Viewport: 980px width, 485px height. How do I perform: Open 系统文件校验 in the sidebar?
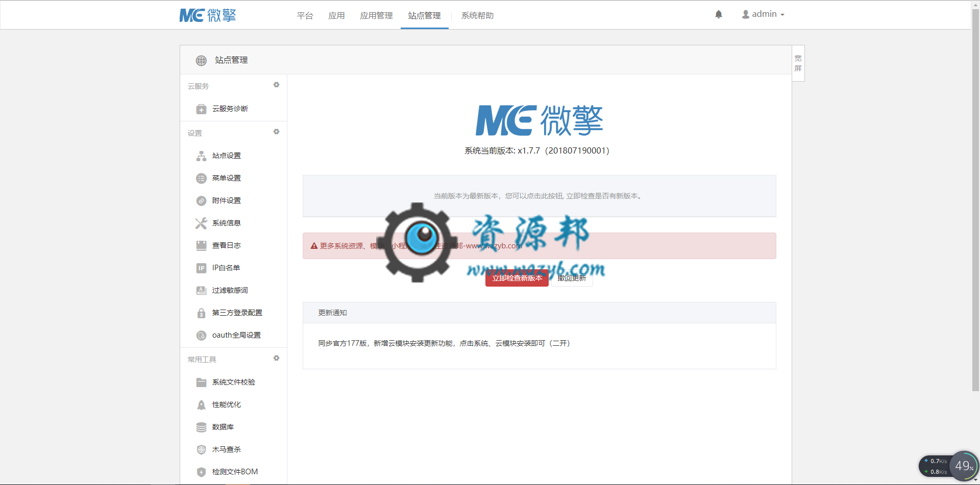(234, 382)
